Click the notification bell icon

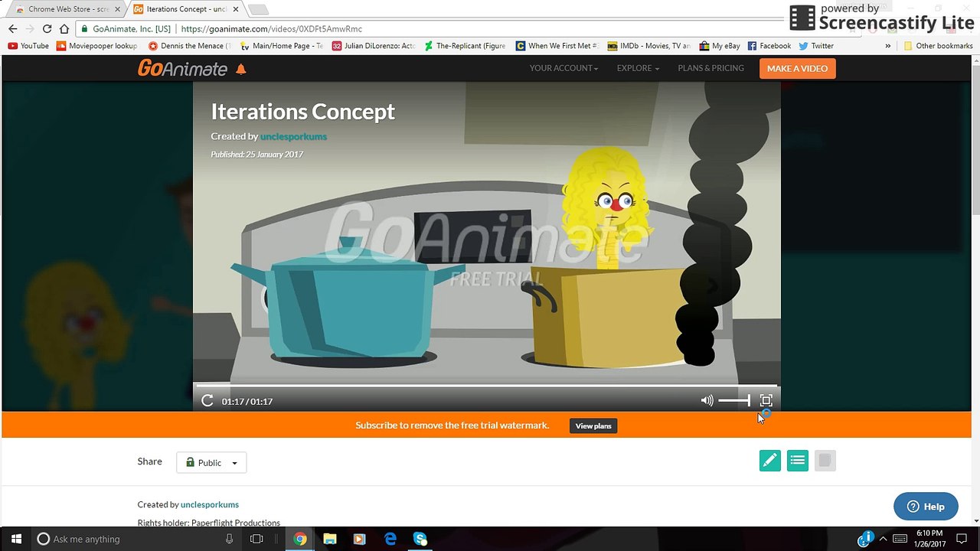click(241, 69)
